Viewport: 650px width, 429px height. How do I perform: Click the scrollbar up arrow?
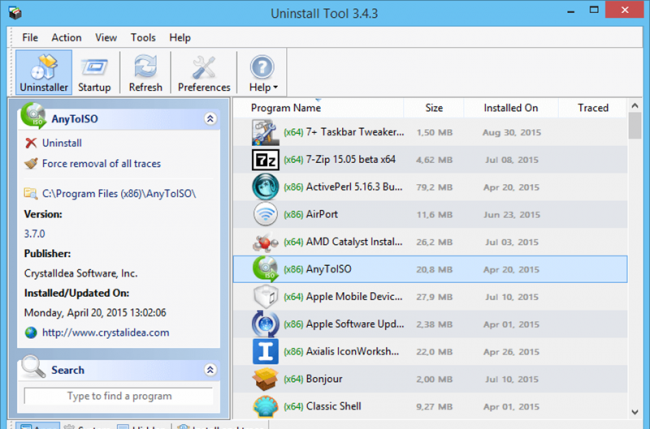click(635, 106)
